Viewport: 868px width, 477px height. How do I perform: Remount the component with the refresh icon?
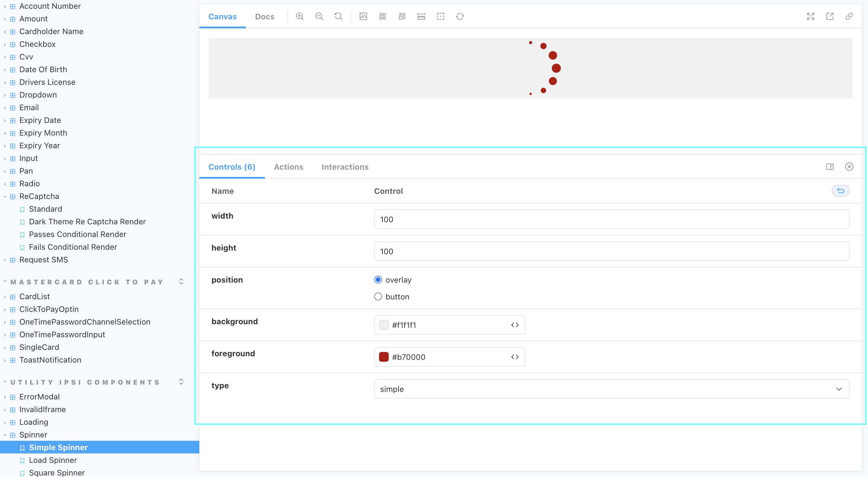pos(460,16)
